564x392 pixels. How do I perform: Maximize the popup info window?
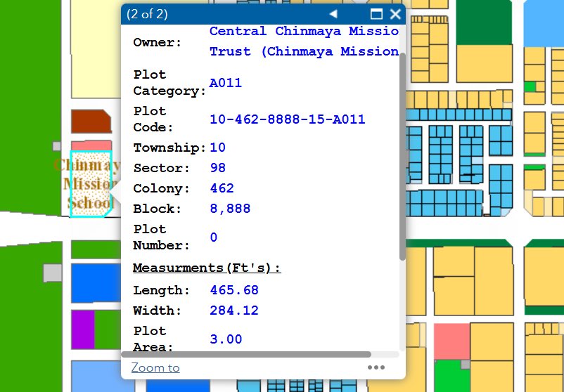point(376,14)
